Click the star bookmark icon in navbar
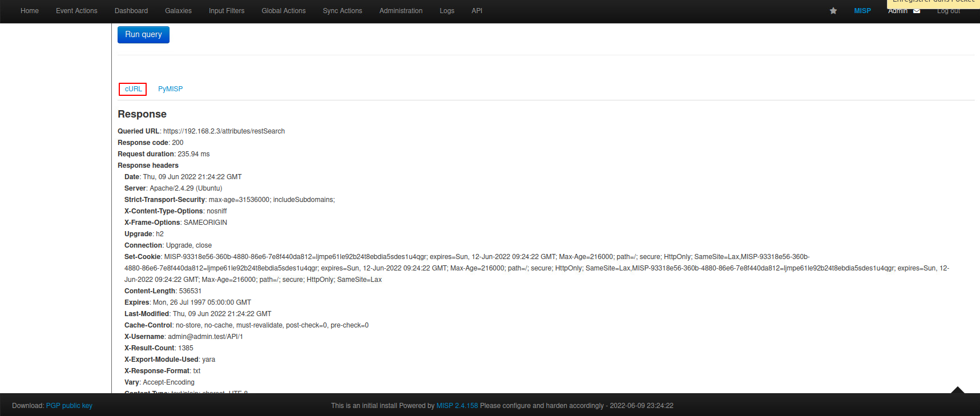 (x=833, y=11)
